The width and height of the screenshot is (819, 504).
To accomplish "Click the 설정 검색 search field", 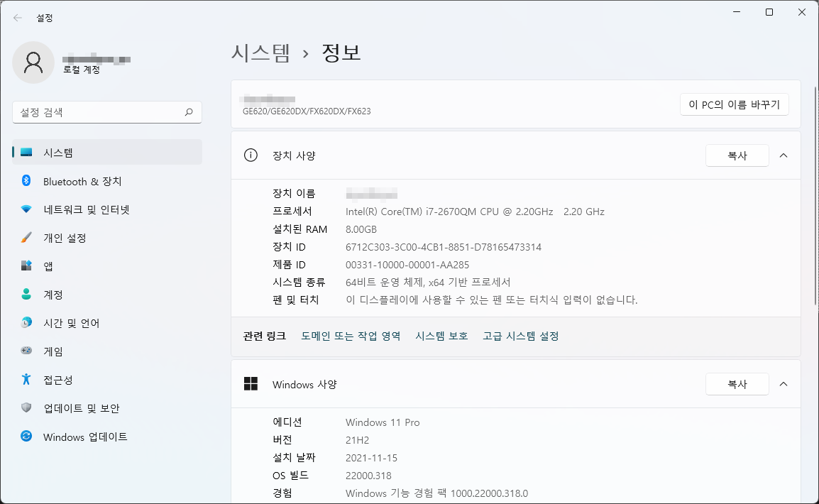I will point(107,111).
